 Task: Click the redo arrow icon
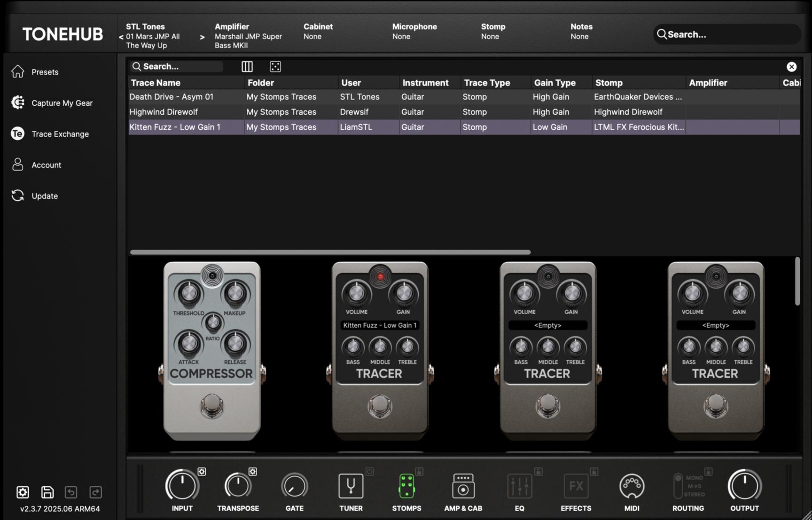[95, 492]
